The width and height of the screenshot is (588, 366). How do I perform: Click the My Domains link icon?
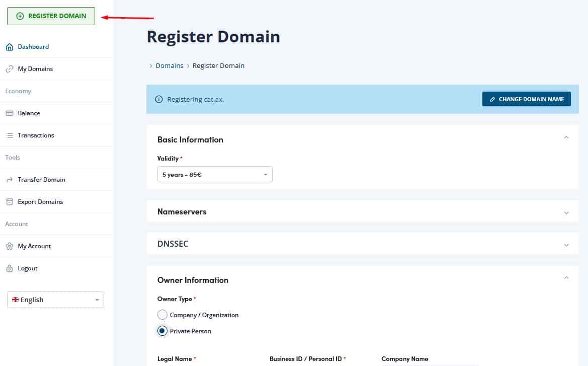(x=9, y=69)
